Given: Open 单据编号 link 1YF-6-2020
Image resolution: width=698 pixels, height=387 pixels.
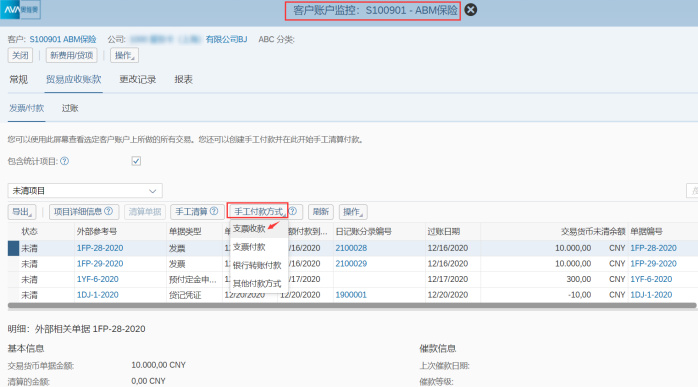Looking at the screenshot, I should tap(651, 279).
